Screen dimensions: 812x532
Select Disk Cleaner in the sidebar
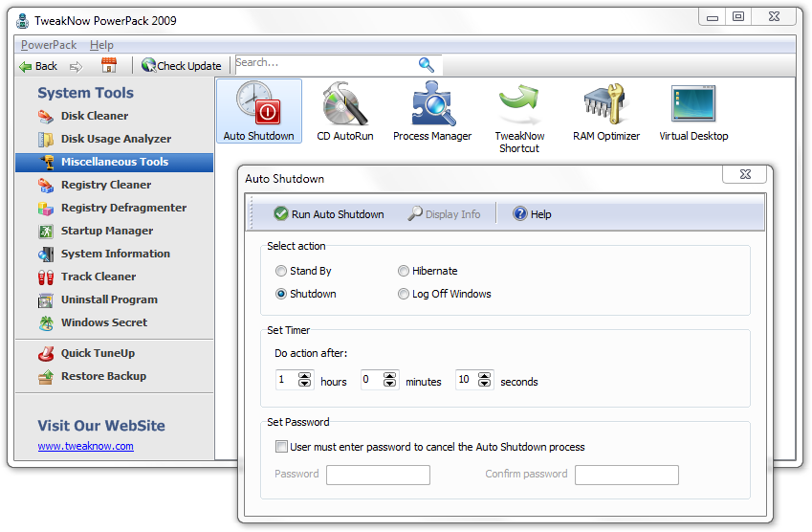83,116
